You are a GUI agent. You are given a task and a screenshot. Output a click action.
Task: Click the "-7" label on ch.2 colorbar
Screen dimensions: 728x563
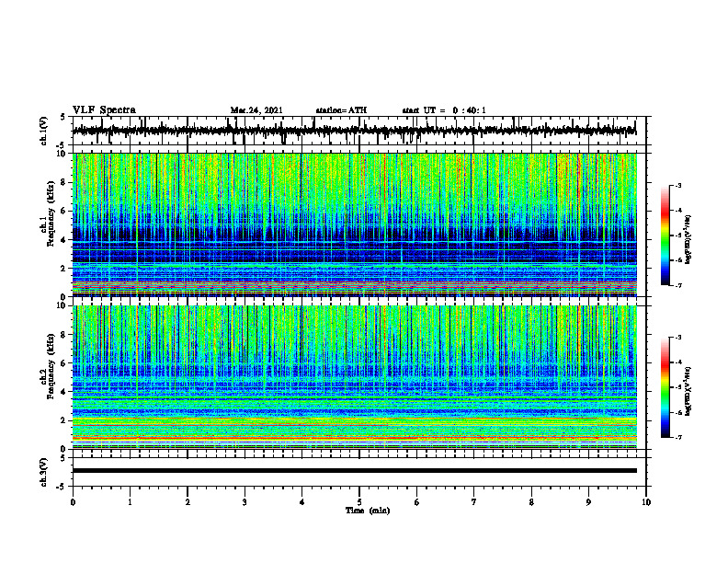(x=677, y=437)
